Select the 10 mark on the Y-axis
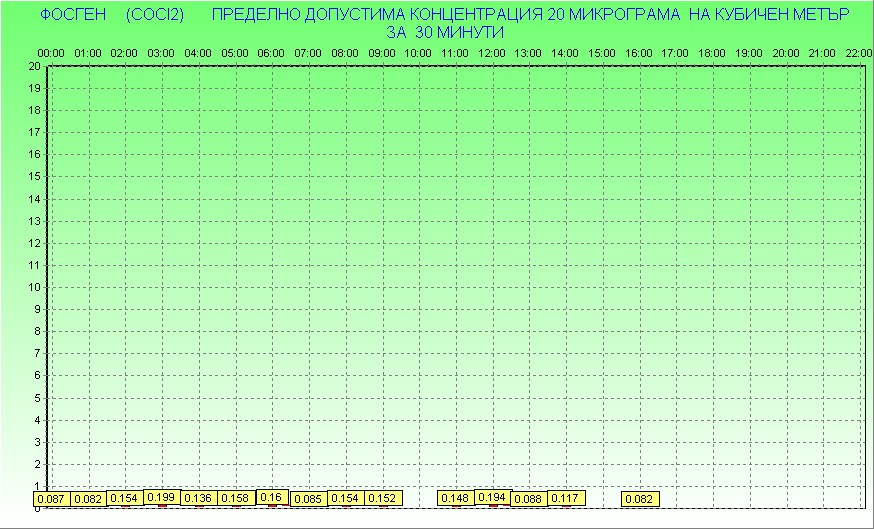 coord(34,287)
